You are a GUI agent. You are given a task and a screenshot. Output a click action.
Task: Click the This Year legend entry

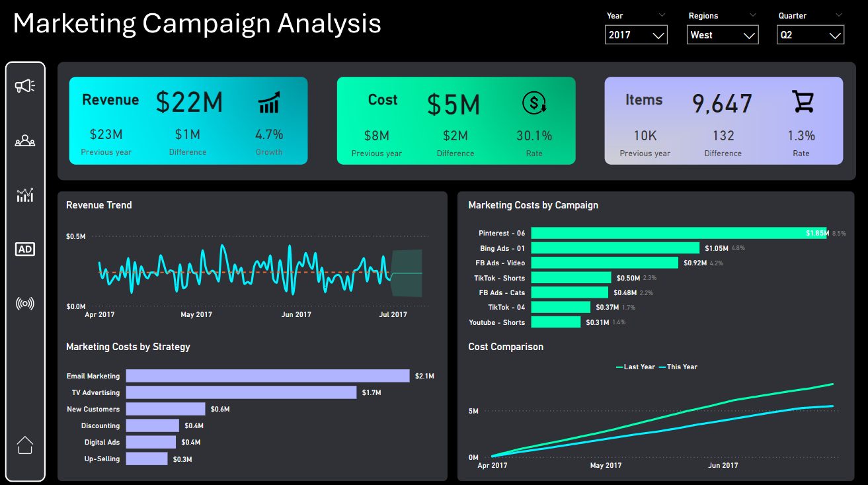click(x=678, y=367)
